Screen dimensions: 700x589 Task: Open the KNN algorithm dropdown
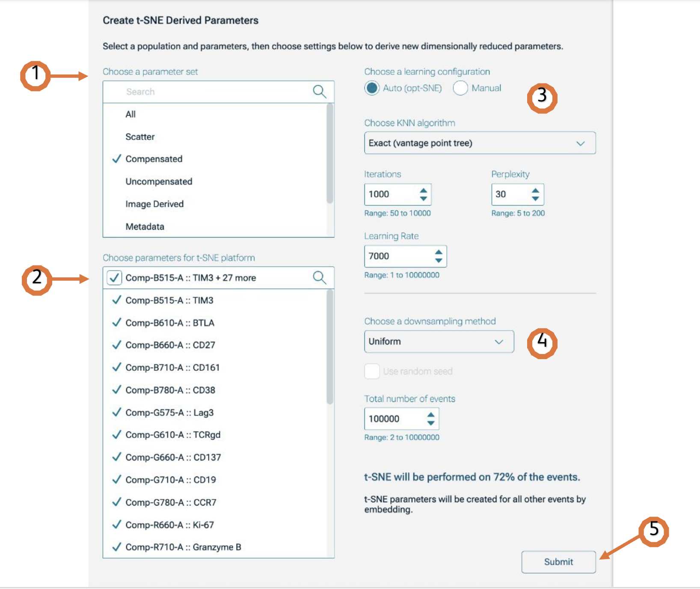(479, 143)
